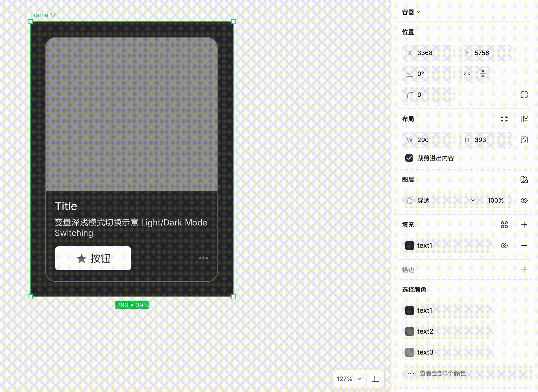
Task: Click the 描边 section label
Action: click(x=408, y=270)
